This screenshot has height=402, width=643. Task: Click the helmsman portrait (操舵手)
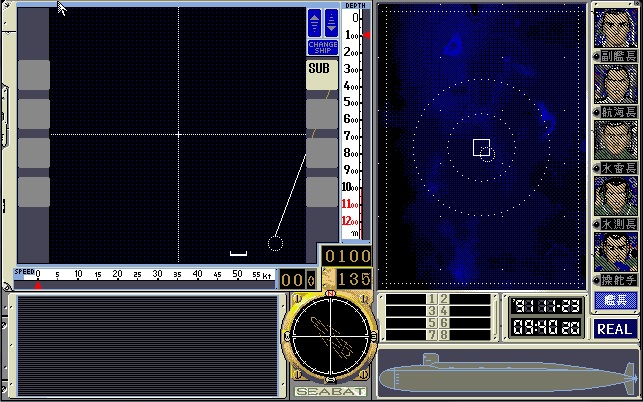(614, 252)
